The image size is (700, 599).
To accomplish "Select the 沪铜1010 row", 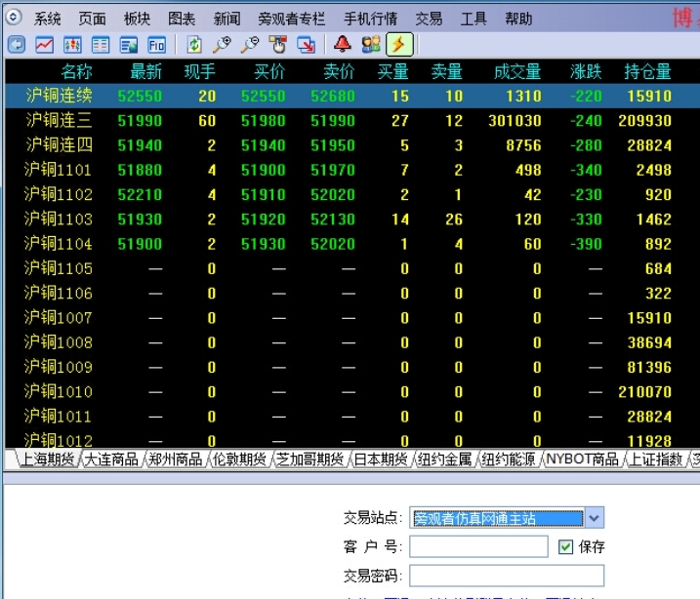I will [351, 391].
